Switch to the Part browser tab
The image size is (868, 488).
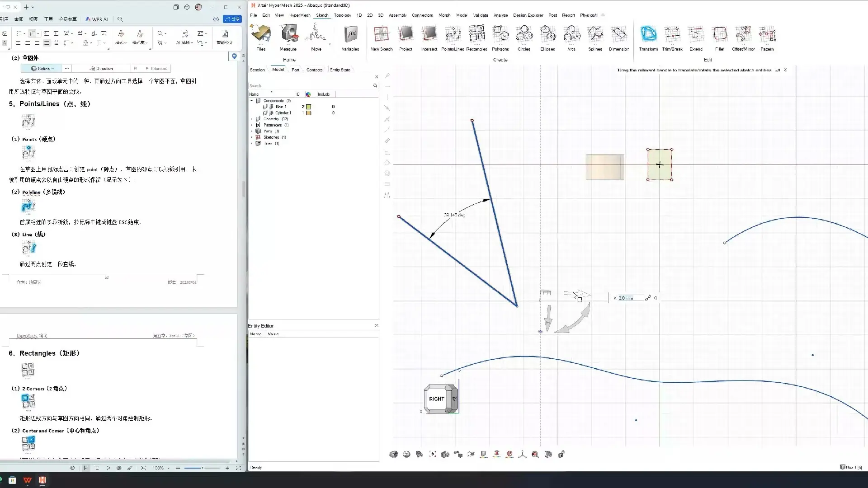(295, 70)
